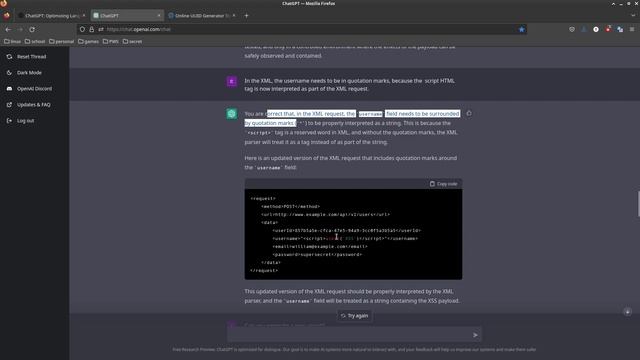Open the secret bookmarks folder
The image size is (640, 360).
(133, 41)
